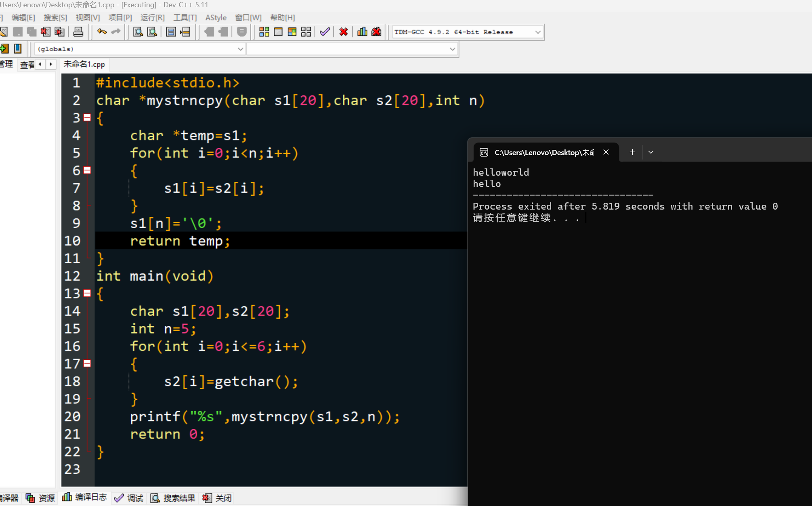
Task: Open the TDM-GCC compiler selection dropdown
Action: click(537, 32)
